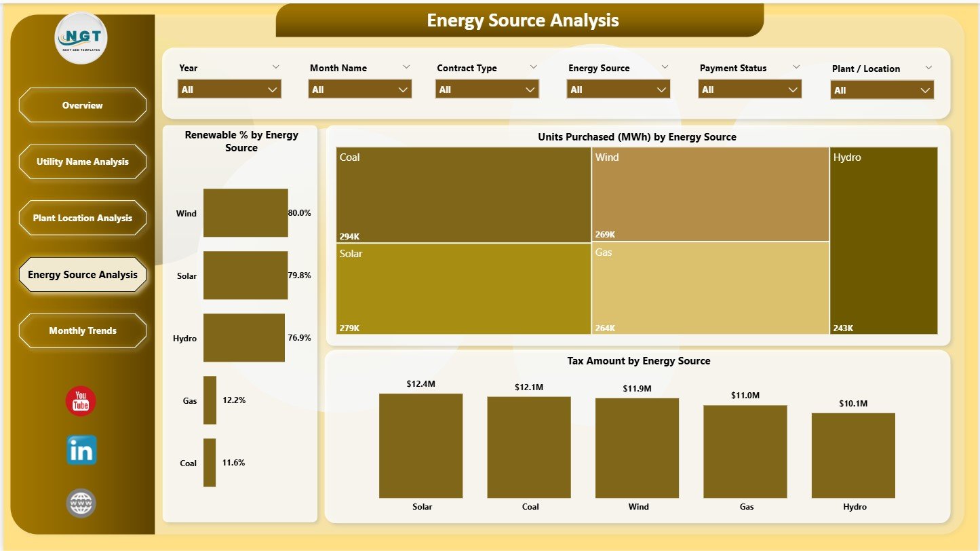Navigate to the Overview page
980x551 pixels.
(82, 105)
